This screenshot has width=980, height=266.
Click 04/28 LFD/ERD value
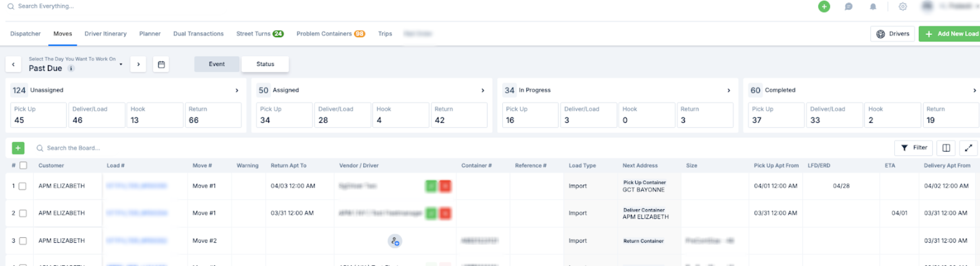click(x=841, y=186)
